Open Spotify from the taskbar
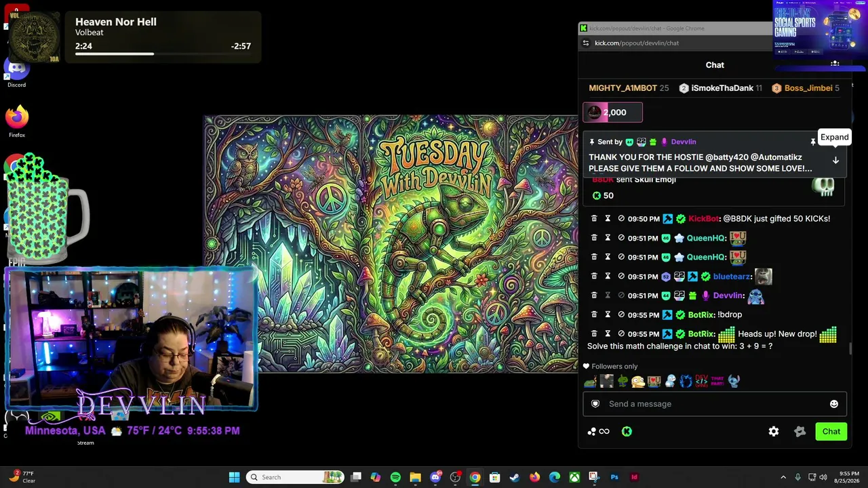Image resolution: width=868 pixels, height=488 pixels. [x=395, y=477]
